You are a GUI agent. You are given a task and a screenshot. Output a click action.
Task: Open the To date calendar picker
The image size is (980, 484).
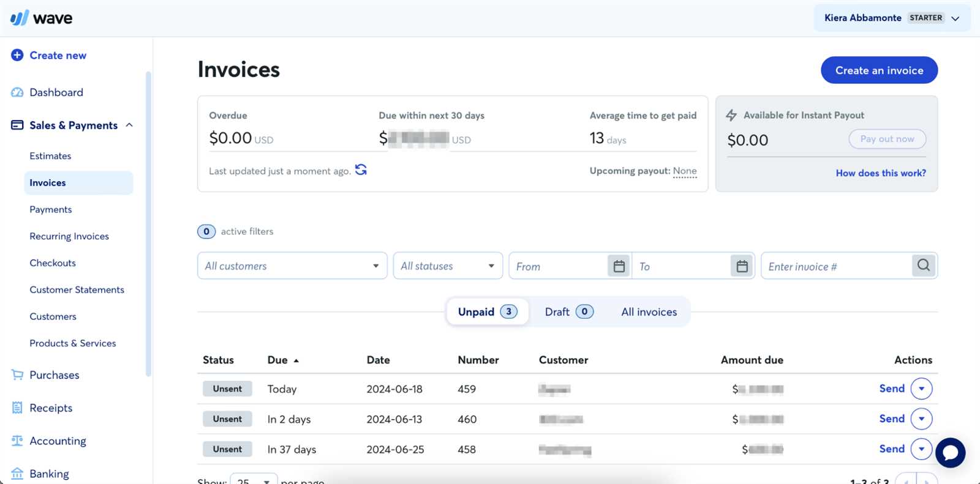click(x=742, y=266)
